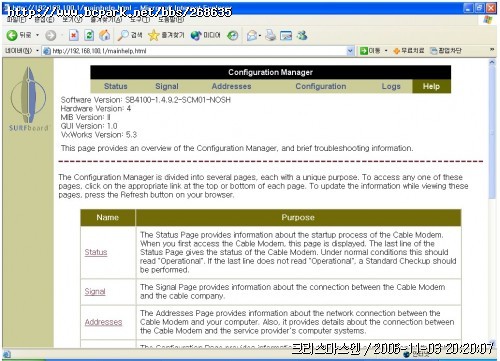Click the "VxWorks Version: 5.3" text
This screenshot has width=500, height=361.
click(99, 135)
